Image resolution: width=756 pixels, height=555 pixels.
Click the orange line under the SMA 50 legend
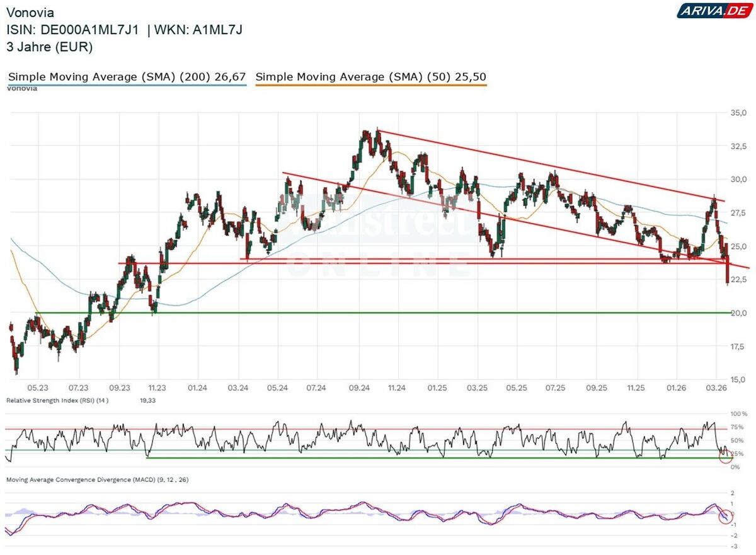(x=371, y=85)
